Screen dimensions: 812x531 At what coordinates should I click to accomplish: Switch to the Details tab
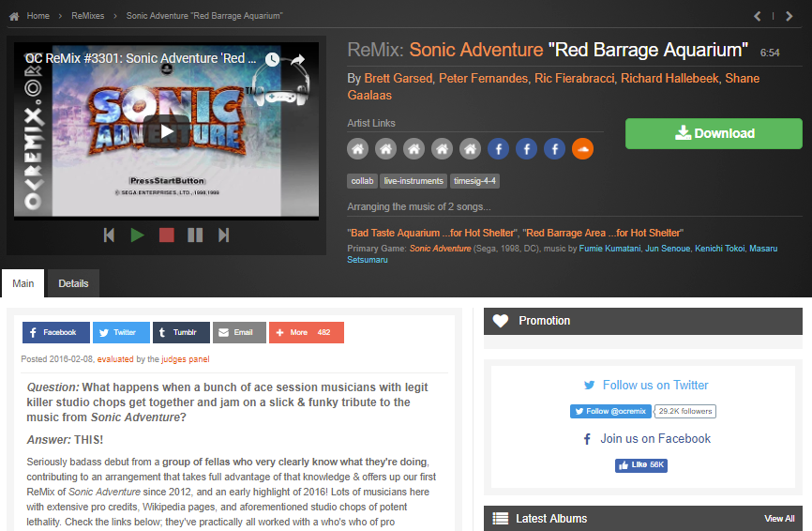(73, 283)
